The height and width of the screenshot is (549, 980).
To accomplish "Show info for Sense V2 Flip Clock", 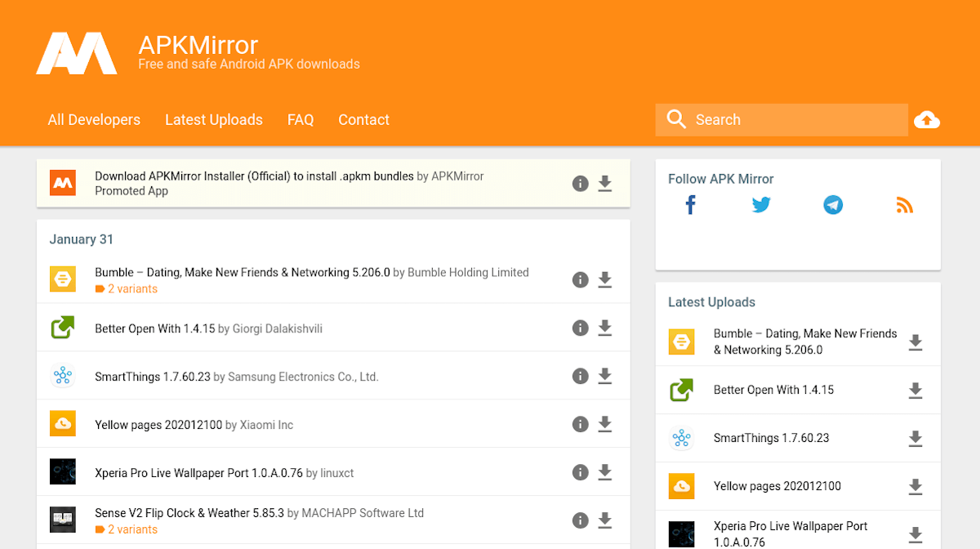I will (581, 521).
